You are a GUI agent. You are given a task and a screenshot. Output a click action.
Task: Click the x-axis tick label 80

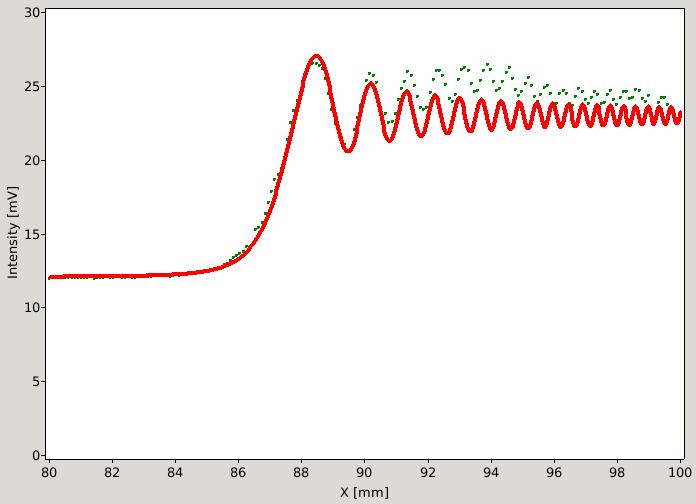[49, 473]
